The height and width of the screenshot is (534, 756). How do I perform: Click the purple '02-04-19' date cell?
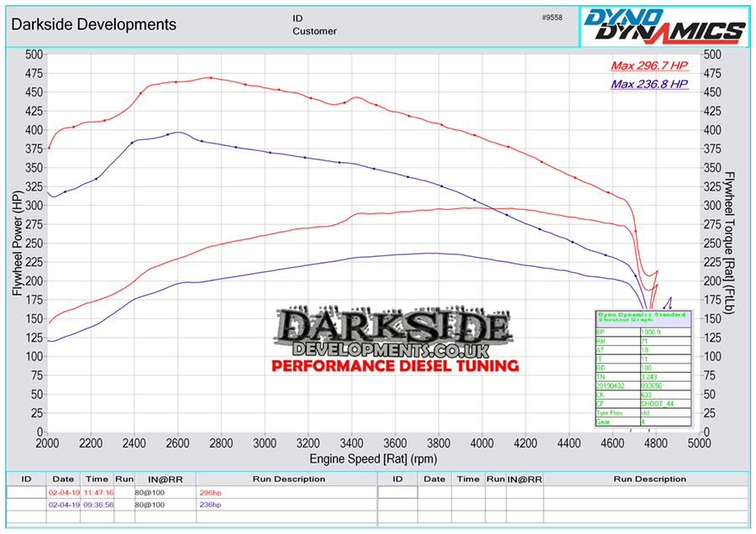(64, 505)
